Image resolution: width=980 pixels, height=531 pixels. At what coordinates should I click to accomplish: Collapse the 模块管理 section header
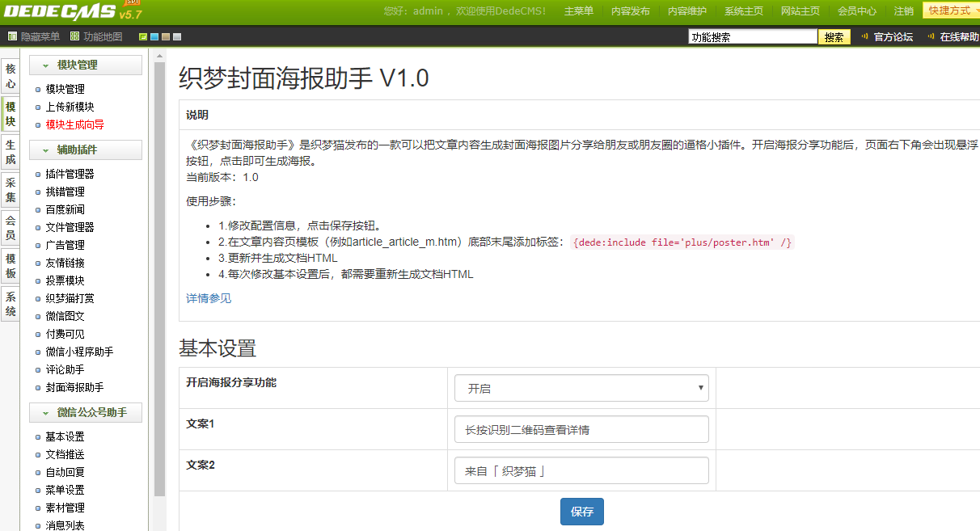click(x=86, y=65)
